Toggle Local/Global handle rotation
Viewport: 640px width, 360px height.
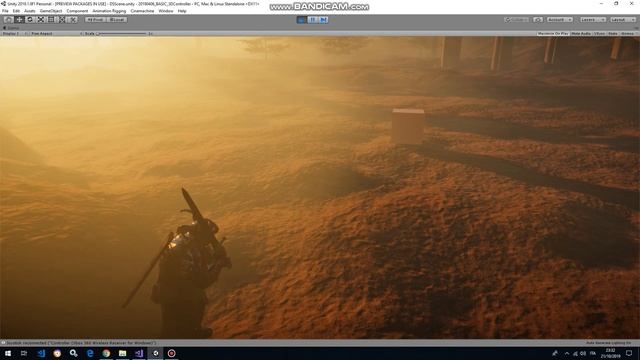pyautogui.click(x=117, y=20)
